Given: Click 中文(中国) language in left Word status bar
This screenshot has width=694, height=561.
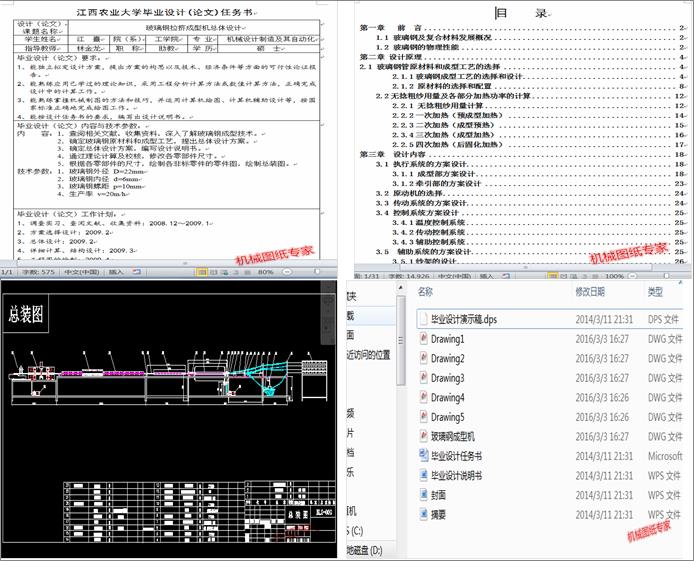Looking at the screenshot, I should 82,272.
